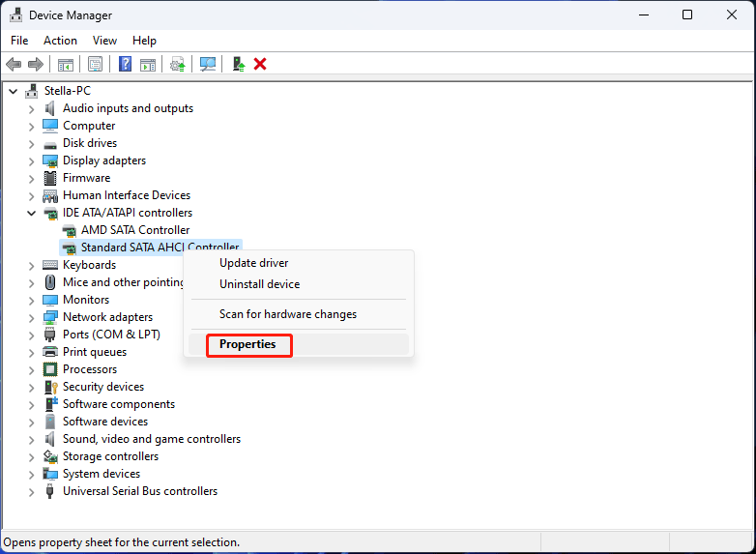Click the Forward arrow toolbar icon
The width and height of the screenshot is (756, 554).
[x=36, y=64]
